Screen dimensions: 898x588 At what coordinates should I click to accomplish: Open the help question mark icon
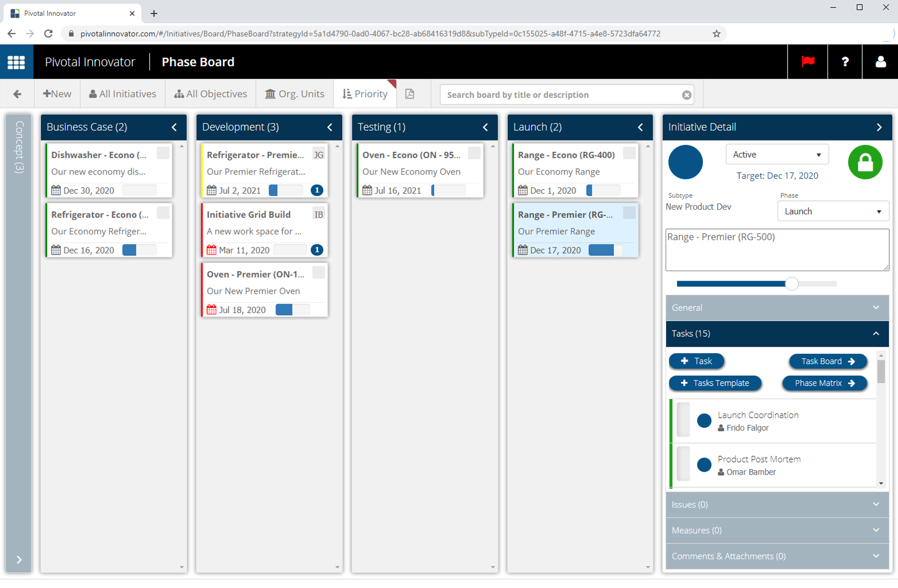[x=845, y=62]
